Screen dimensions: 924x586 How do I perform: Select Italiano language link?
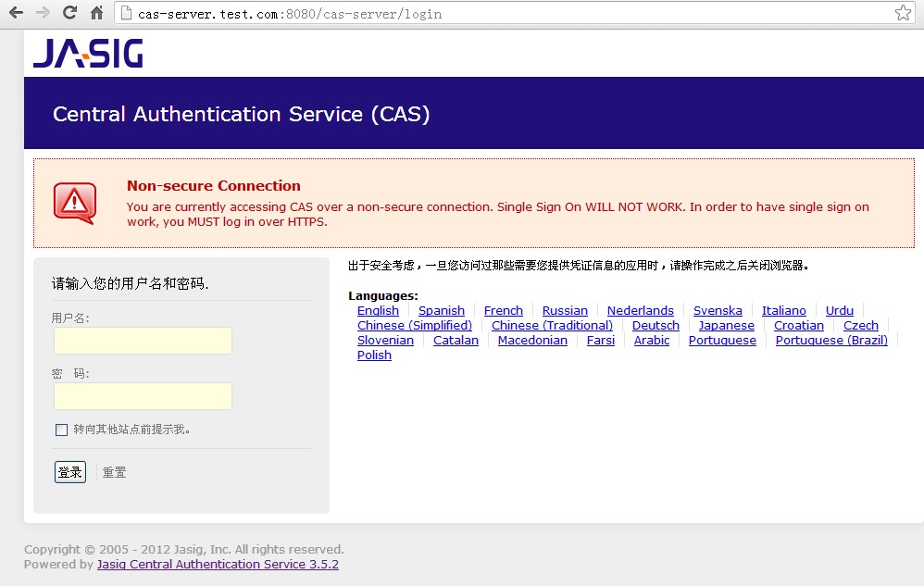[x=784, y=310]
